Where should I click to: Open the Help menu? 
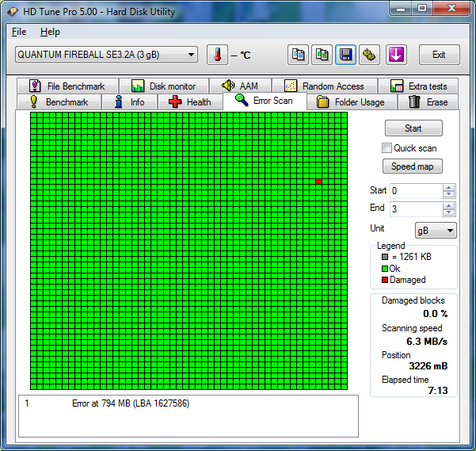(50, 32)
